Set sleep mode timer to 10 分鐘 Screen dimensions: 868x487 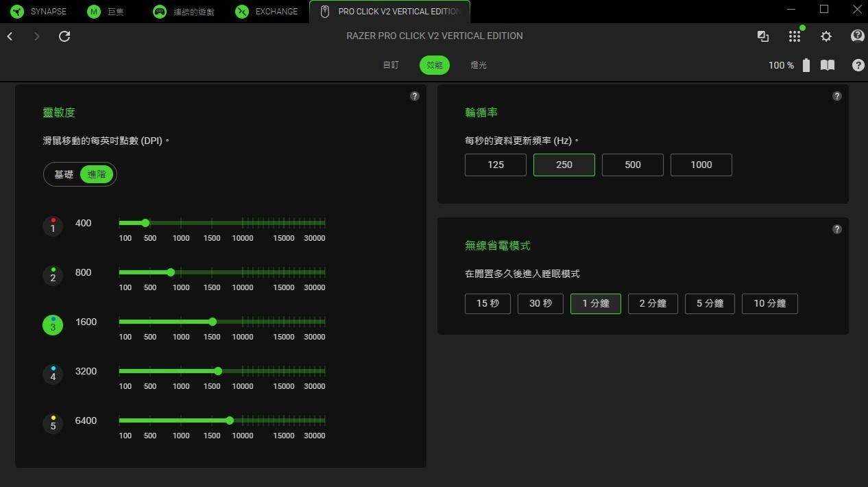[770, 304]
